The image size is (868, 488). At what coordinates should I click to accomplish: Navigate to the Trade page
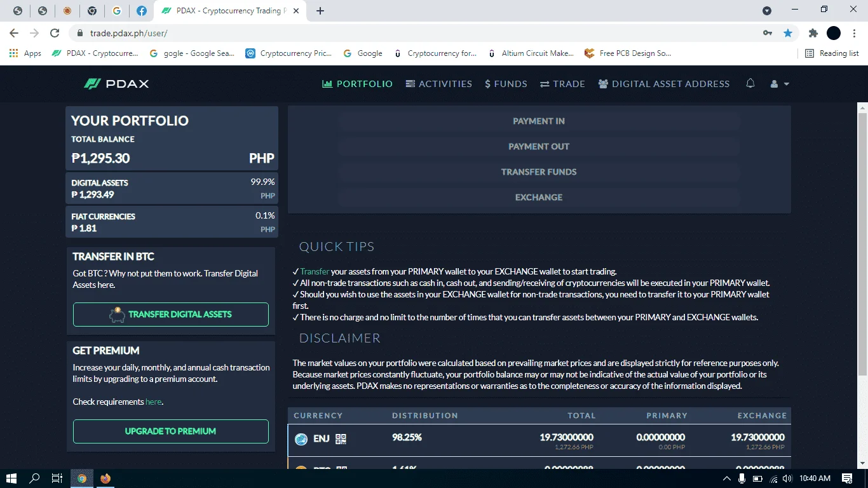coord(562,84)
